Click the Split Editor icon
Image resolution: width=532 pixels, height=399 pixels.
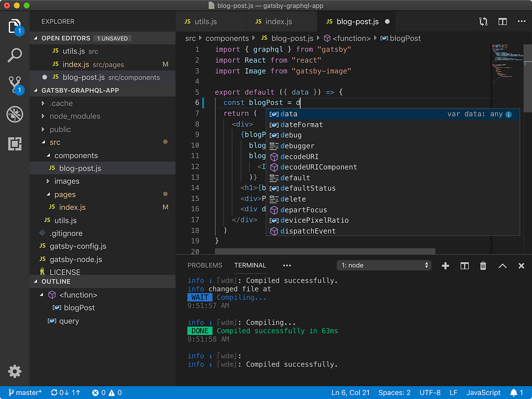pyautogui.click(x=502, y=21)
